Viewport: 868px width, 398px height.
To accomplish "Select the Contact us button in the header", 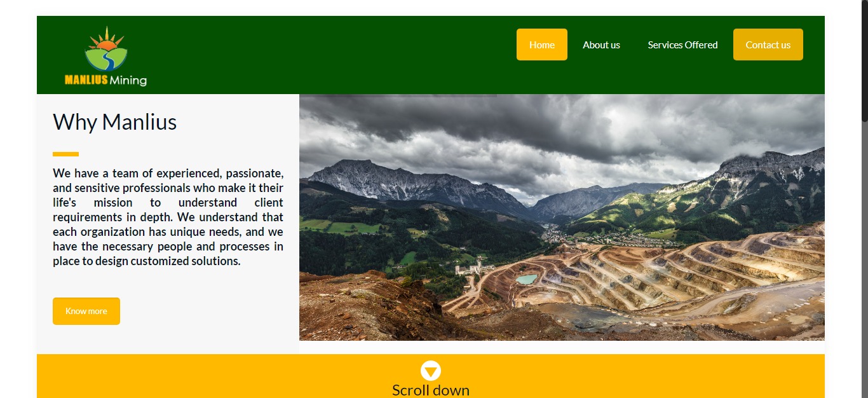I will pyautogui.click(x=768, y=45).
